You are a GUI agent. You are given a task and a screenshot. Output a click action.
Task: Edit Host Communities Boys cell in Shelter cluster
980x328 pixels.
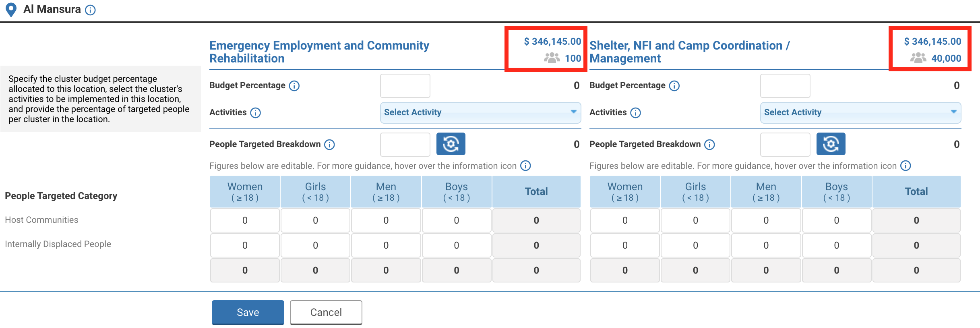point(837,220)
